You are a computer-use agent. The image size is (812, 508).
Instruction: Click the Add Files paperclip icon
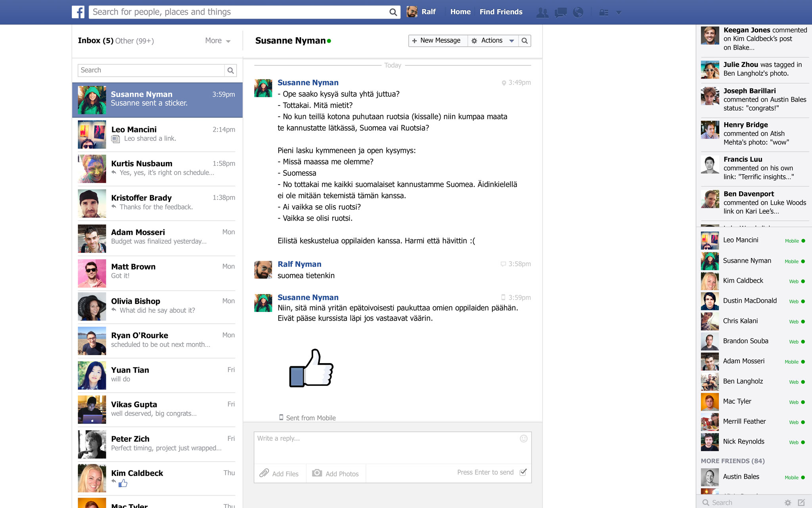coord(264,473)
